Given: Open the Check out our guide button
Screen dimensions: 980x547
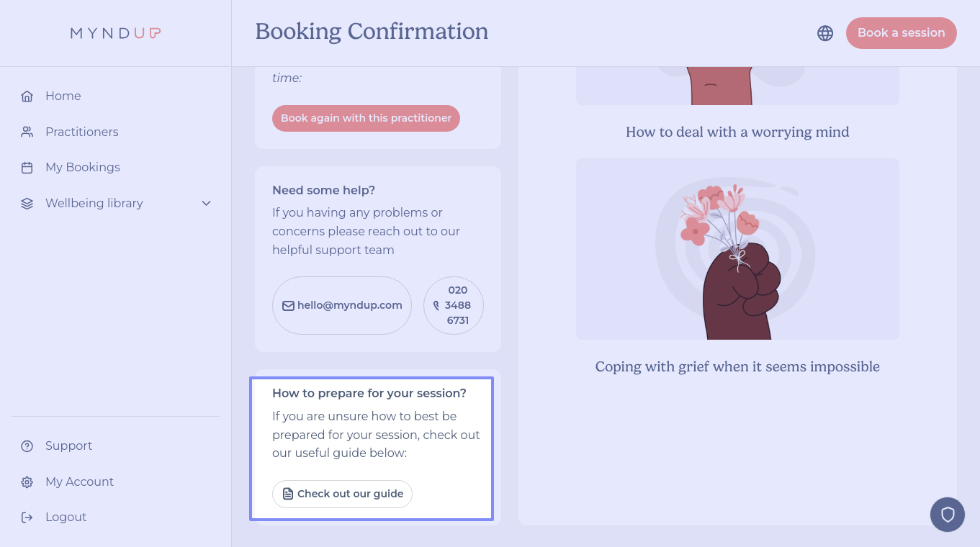Looking at the screenshot, I should point(342,494).
